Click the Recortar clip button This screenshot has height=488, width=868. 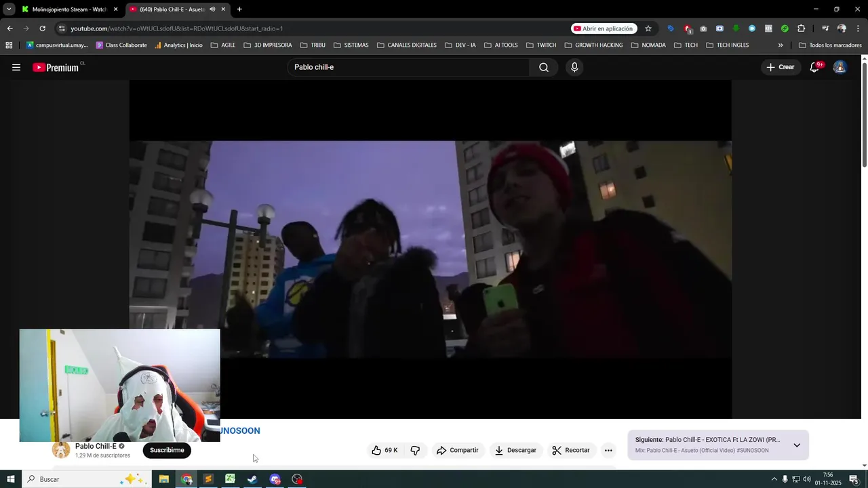pos(571,450)
